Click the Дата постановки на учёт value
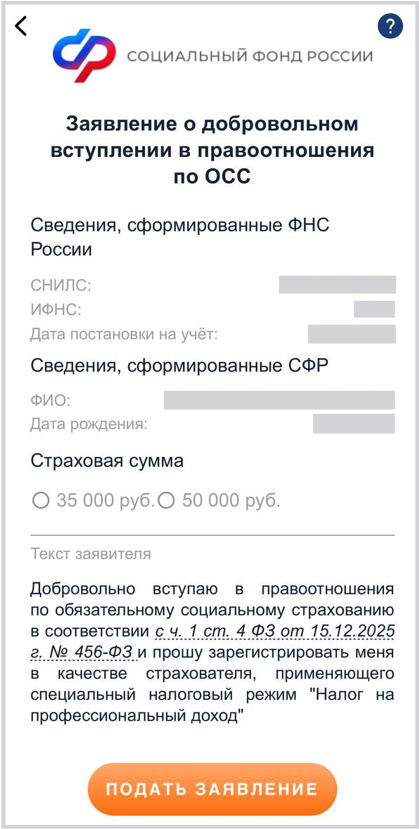 pos(351,334)
